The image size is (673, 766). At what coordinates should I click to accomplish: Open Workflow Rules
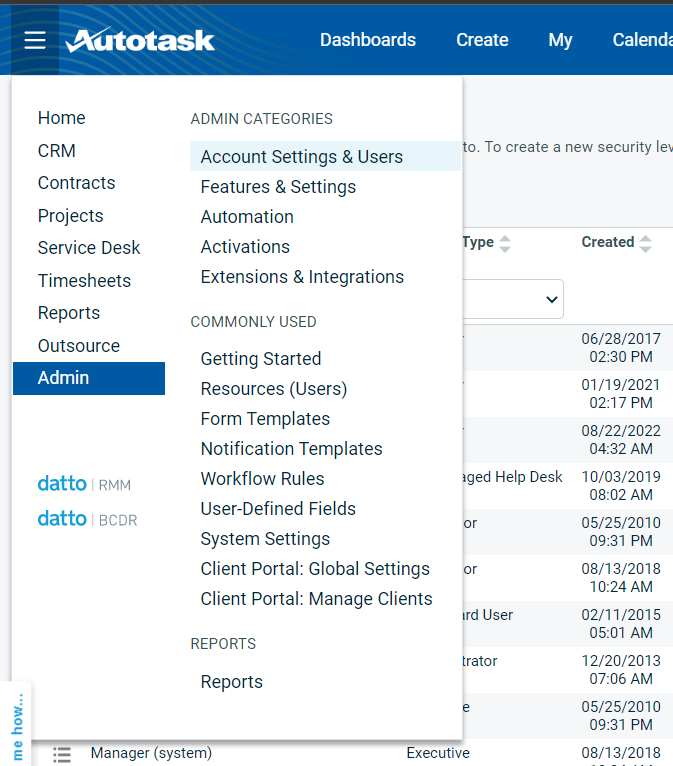coord(262,479)
